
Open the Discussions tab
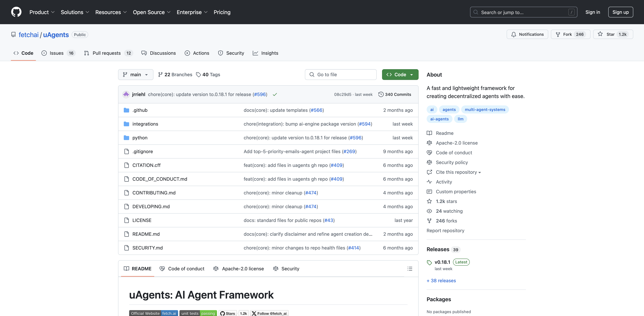pyautogui.click(x=158, y=53)
